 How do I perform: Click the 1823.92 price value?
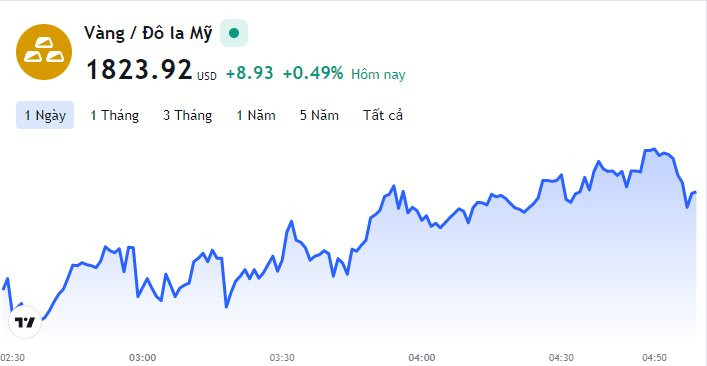point(139,70)
